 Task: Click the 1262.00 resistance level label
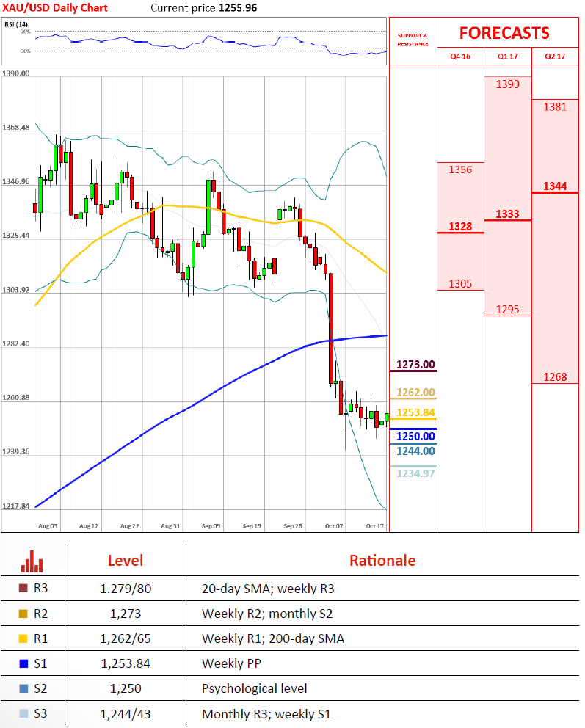(415, 393)
